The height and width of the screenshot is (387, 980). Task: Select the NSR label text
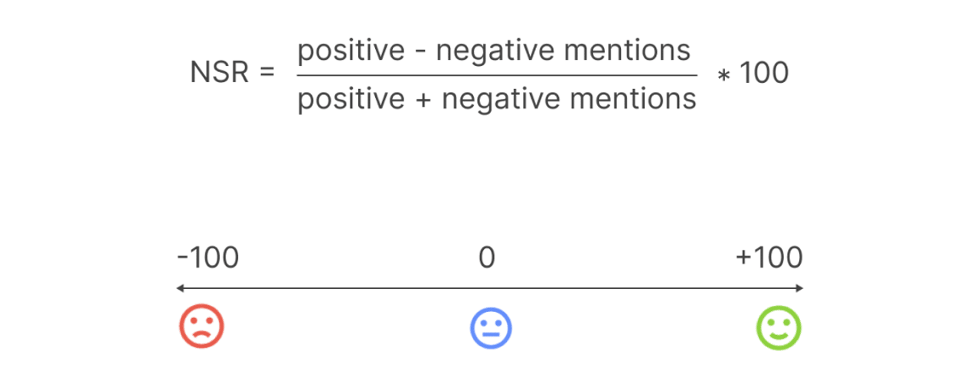click(x=219, y=74)
